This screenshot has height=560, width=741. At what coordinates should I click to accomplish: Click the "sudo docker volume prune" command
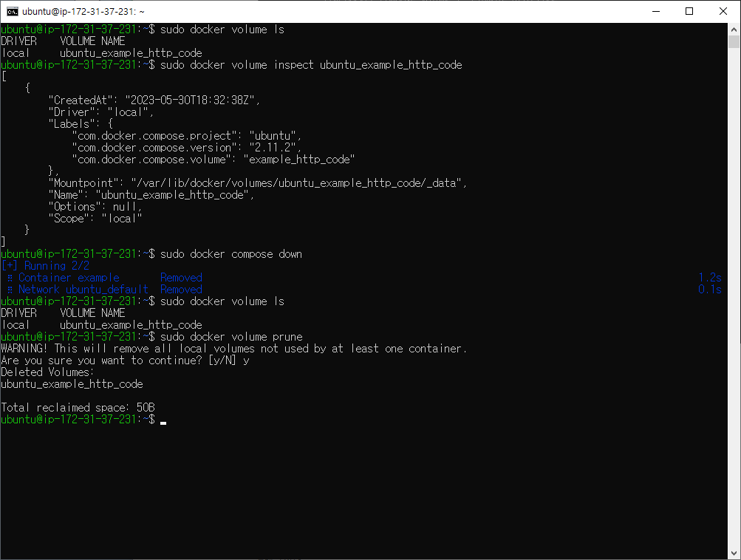(x=231, y=336)
